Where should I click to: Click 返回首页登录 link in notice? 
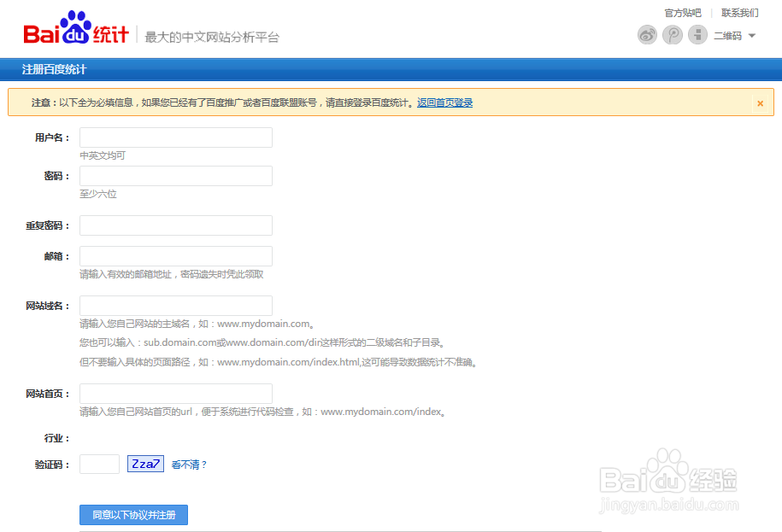[x=444, y=103]
